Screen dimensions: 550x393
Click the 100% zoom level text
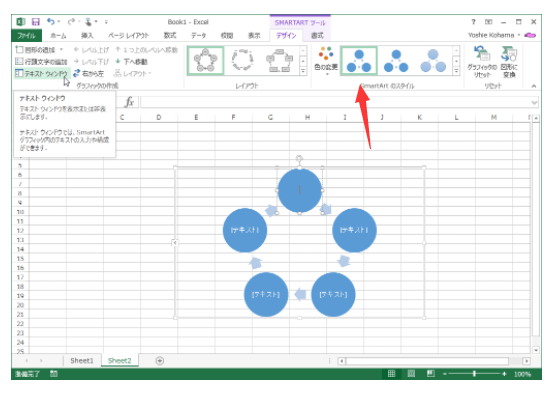522,374
